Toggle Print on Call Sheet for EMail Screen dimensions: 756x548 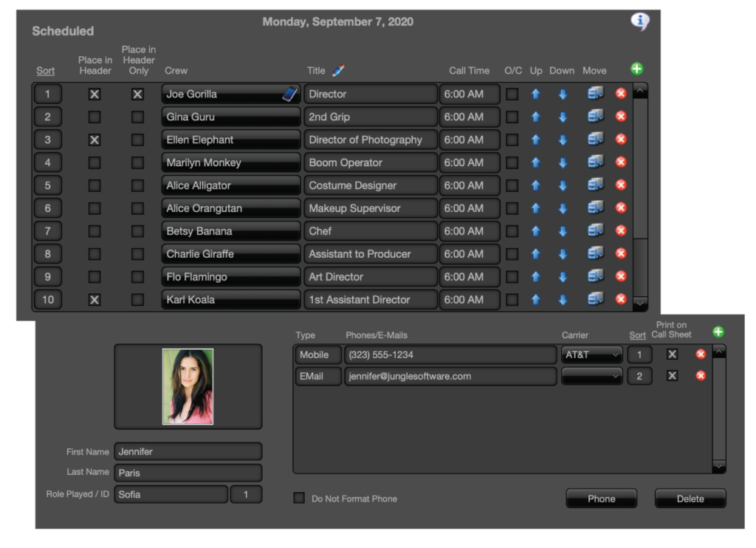click(672, 376)
